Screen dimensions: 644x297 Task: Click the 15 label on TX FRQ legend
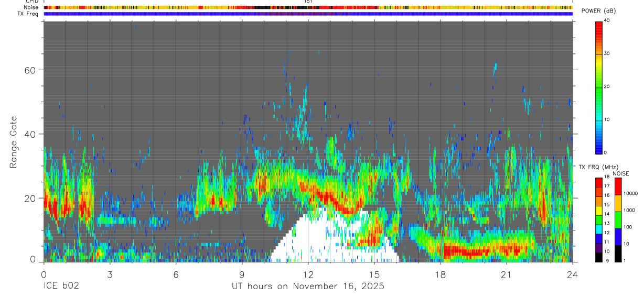click(x=606, y=204)
